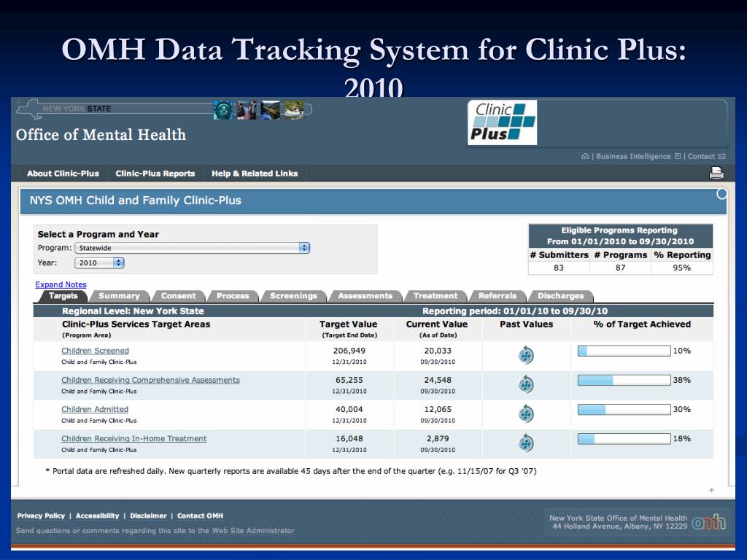Open Past Values icon for Children Admitted
747x560 pixels.
pyautogui.click(x=526, y=414)
